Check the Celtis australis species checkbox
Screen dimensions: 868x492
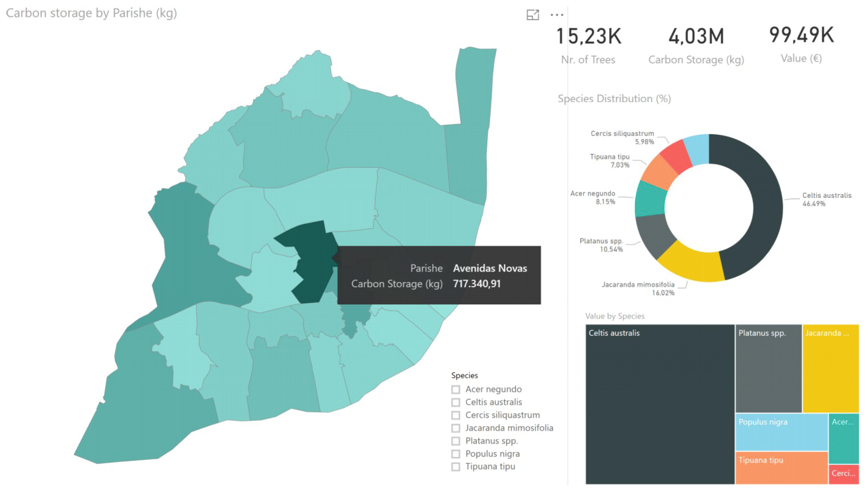click(x=456, y=402)
